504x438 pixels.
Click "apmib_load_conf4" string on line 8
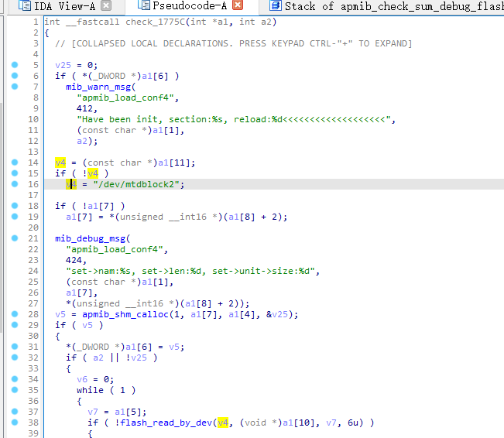[125, 98]
